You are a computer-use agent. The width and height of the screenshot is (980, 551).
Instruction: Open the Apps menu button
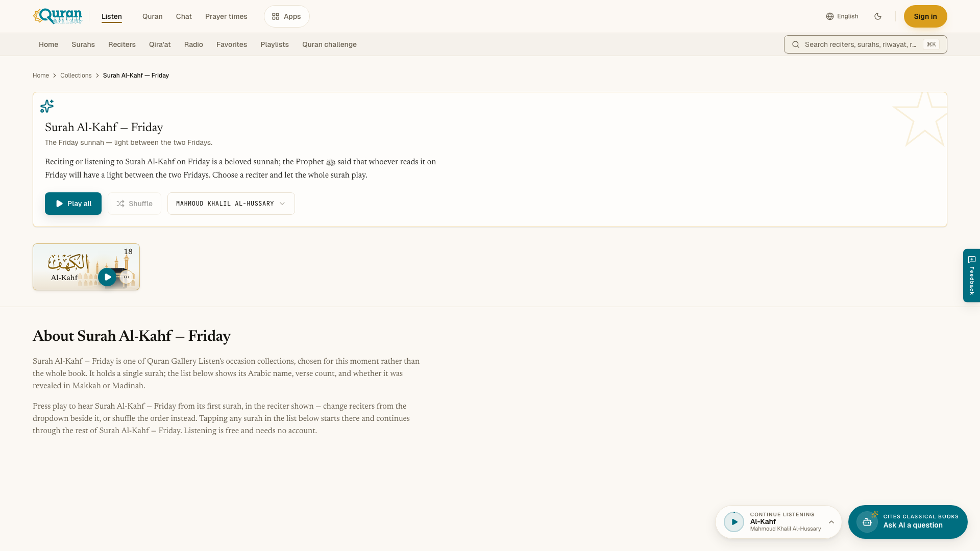click(287, 16)
